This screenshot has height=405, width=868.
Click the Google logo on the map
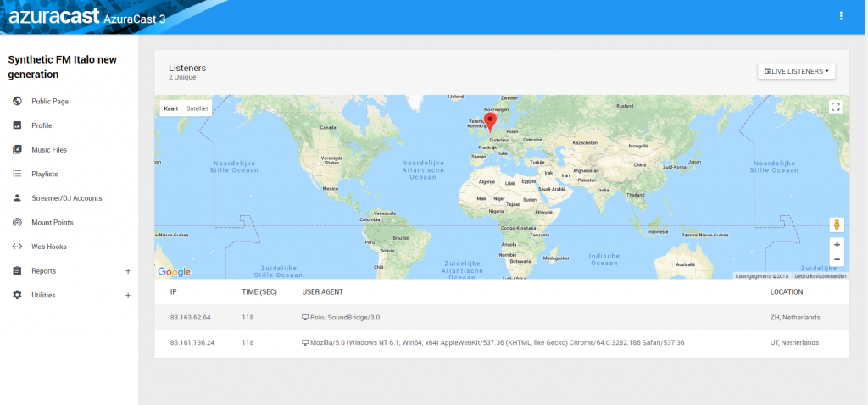tap(174, 272)
